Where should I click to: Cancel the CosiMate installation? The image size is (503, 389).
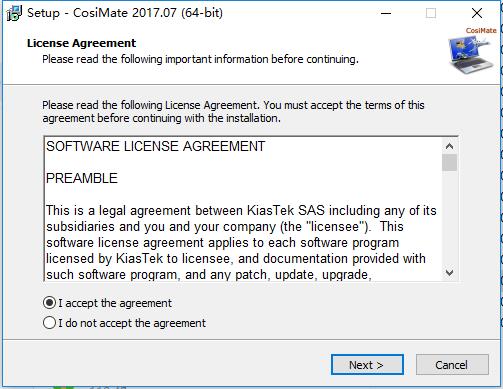[452, 365]
